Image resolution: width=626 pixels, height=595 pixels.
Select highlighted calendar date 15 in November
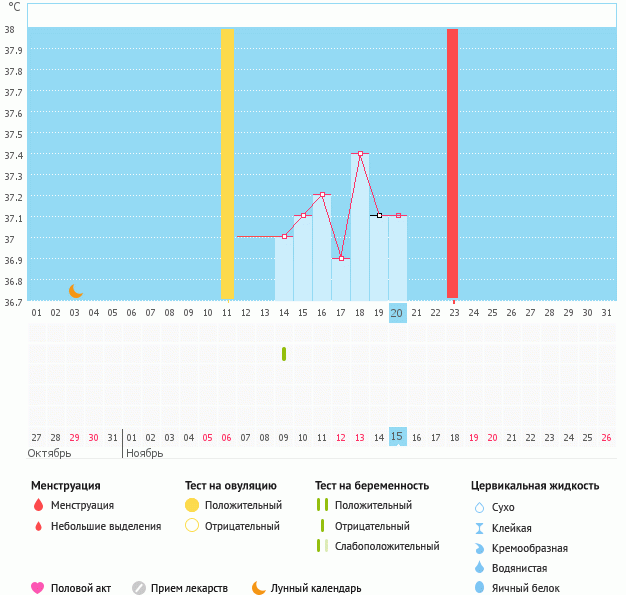pyautogui.click(x=397, y=437)
